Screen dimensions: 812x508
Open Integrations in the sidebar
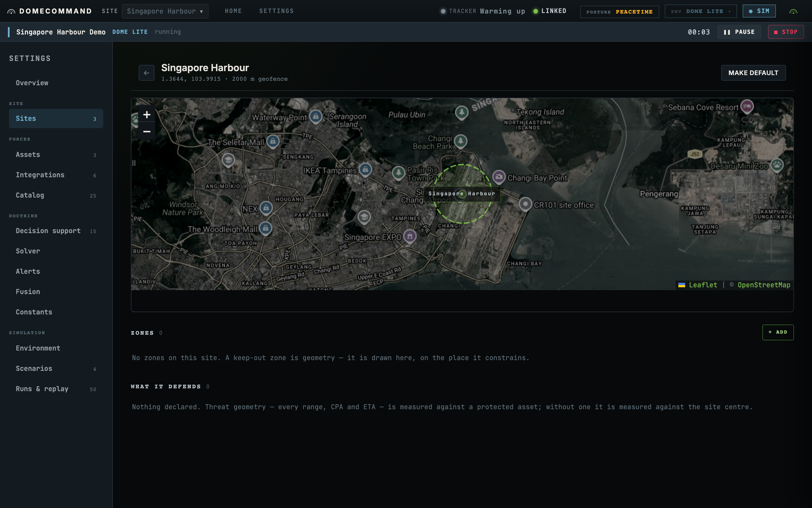click(x=56, y=175)
